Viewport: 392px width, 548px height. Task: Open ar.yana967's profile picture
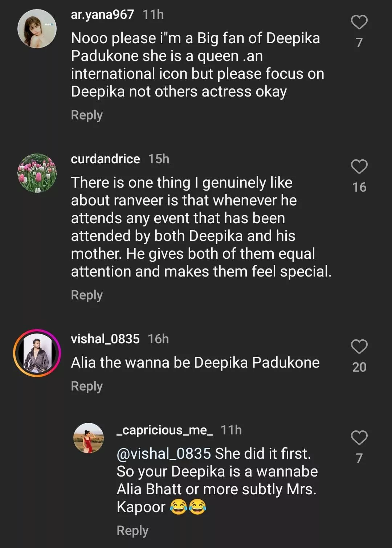point(37,29)
